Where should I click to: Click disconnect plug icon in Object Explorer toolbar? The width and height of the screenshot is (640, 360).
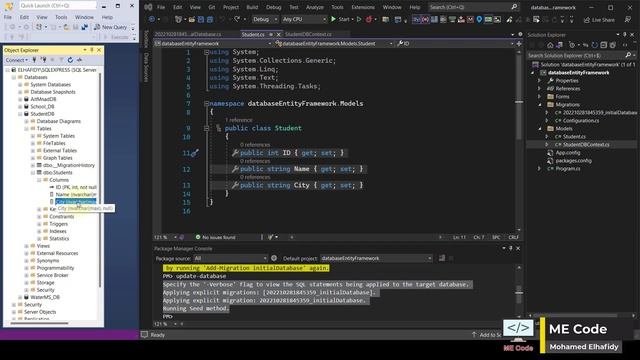click(43, 60)
